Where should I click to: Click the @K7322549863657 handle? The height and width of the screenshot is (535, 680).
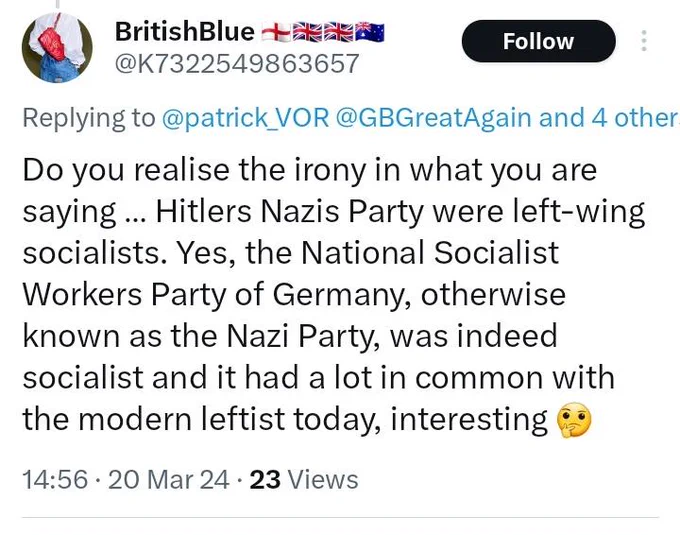[x=237, y=63]
